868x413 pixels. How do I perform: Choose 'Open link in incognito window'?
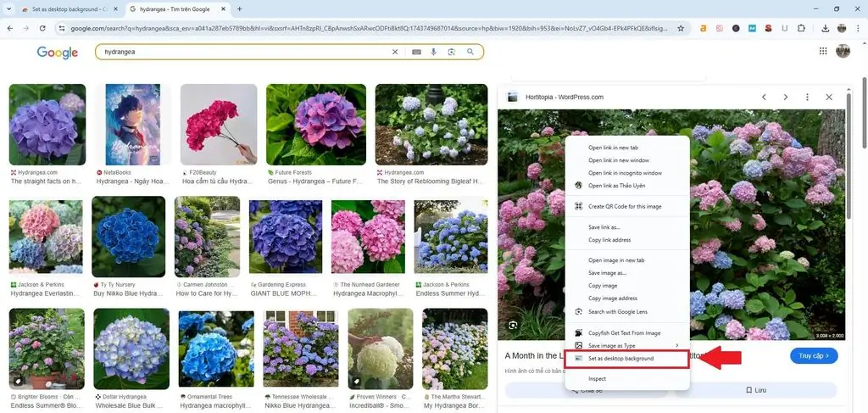[x=626, y=173]
